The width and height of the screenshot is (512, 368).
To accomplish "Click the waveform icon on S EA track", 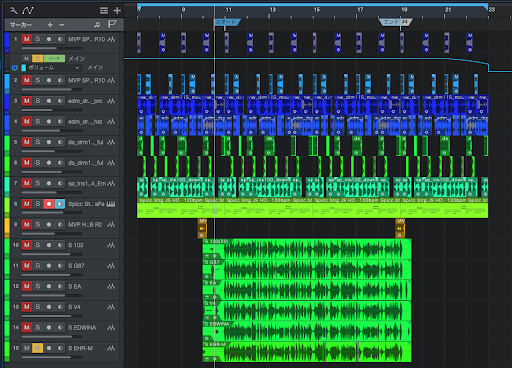I will click(111, 286).
